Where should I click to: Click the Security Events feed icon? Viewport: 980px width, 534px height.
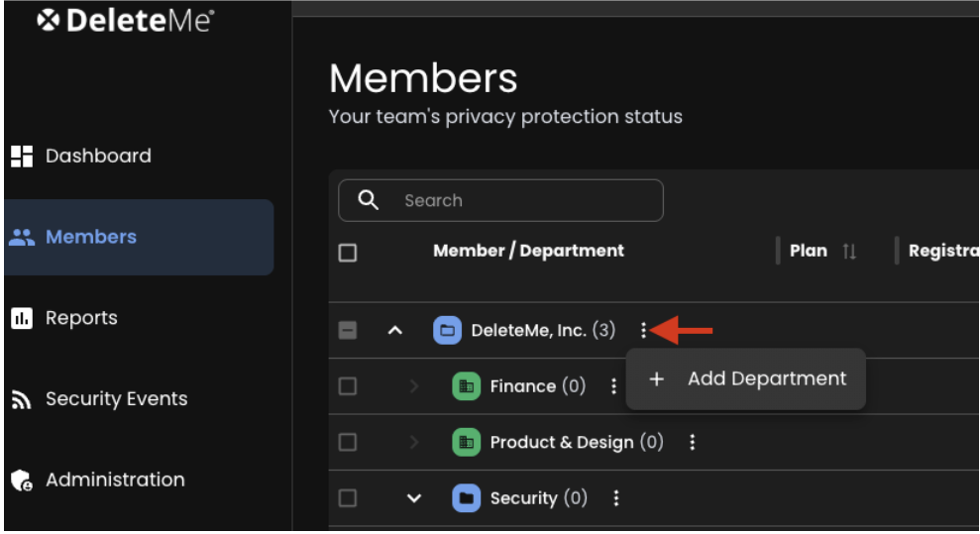(22, 399)
